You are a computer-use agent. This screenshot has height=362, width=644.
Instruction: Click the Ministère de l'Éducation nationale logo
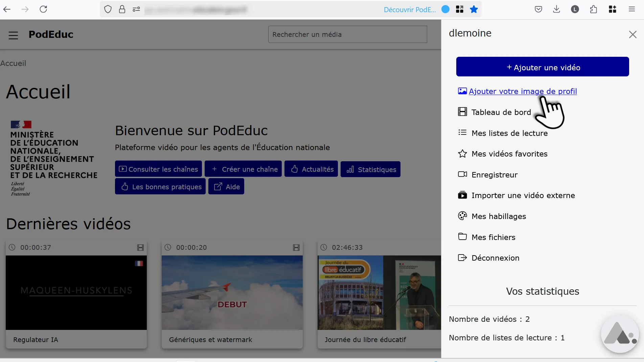pos(54,159)
